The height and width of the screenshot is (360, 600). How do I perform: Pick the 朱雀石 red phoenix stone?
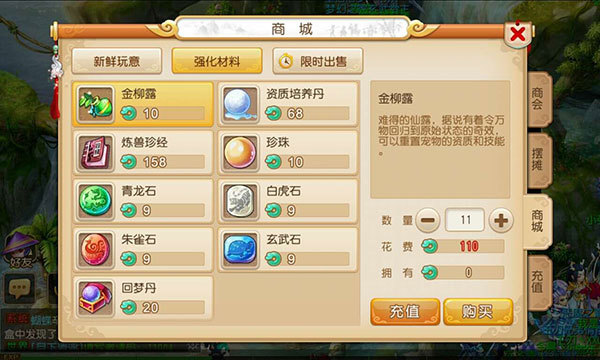coord(95,250)
